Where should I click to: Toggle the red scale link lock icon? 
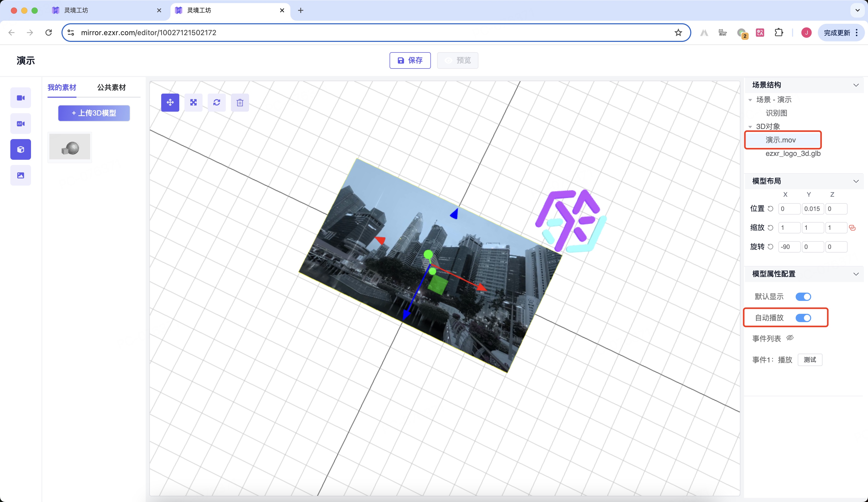[853, 227]
